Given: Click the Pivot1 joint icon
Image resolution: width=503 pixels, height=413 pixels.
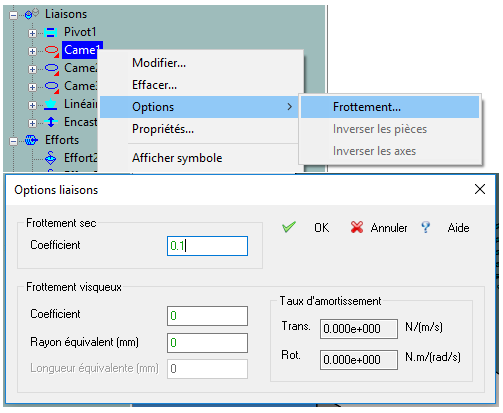Looking at the screenshot, I should coord(51,32).
